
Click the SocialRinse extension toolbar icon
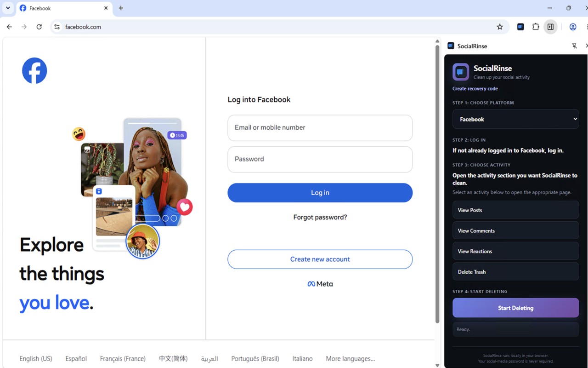(x=520, y=27)
